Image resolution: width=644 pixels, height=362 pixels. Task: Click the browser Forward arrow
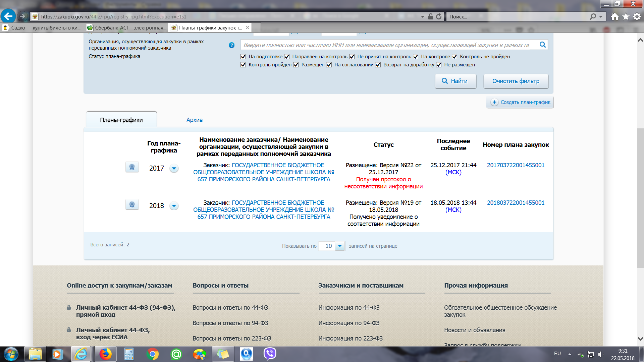coord(22,16)
